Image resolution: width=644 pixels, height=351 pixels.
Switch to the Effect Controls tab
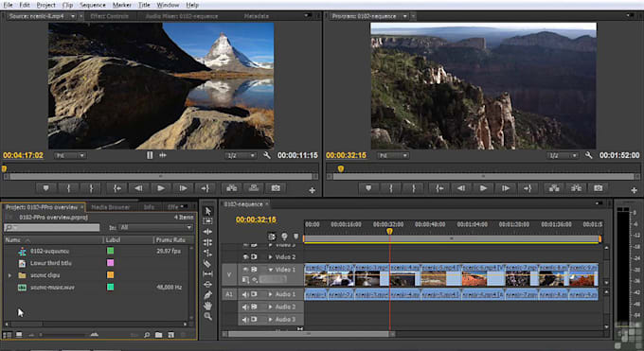point(109,16)
